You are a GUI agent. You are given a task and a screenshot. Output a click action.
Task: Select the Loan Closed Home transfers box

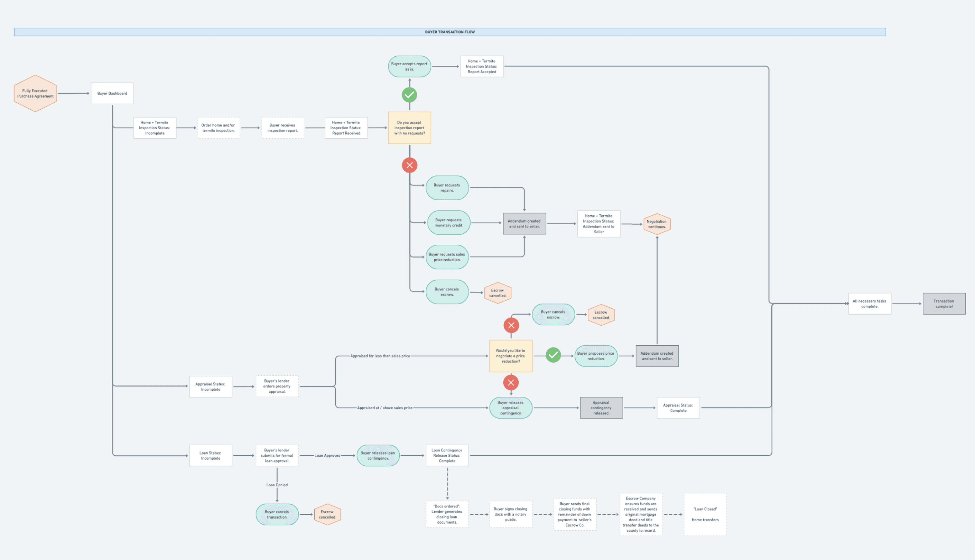click(705, 514)
